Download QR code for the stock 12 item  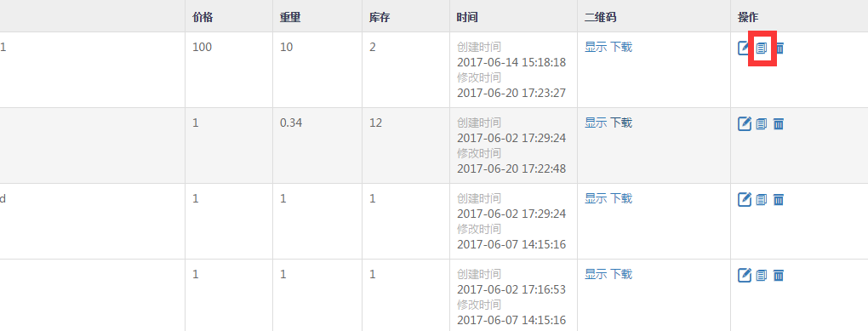coord(621,123)
